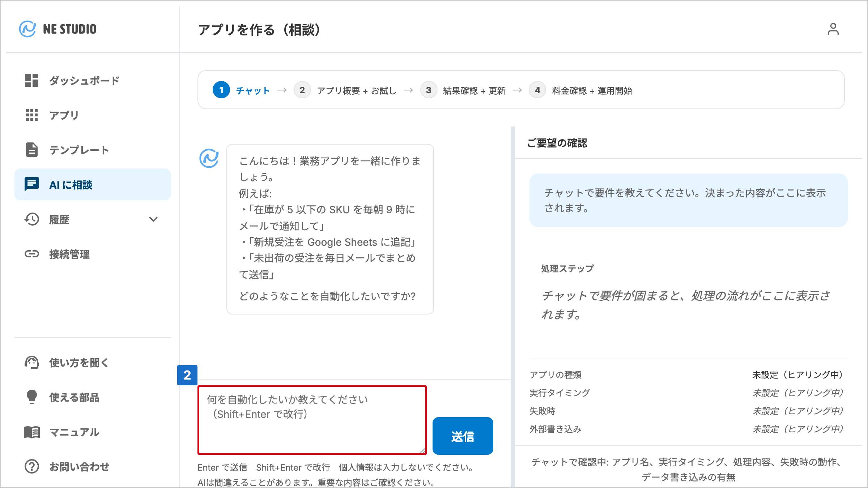Select step 2 number circle
The height and width of the screenshot is (488, 868).
coord(302,90)
